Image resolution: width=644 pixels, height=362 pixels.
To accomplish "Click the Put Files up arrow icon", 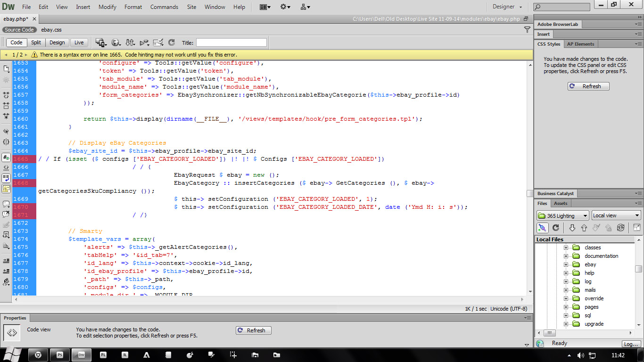I will pyautogui.click(x=584, y=228).
